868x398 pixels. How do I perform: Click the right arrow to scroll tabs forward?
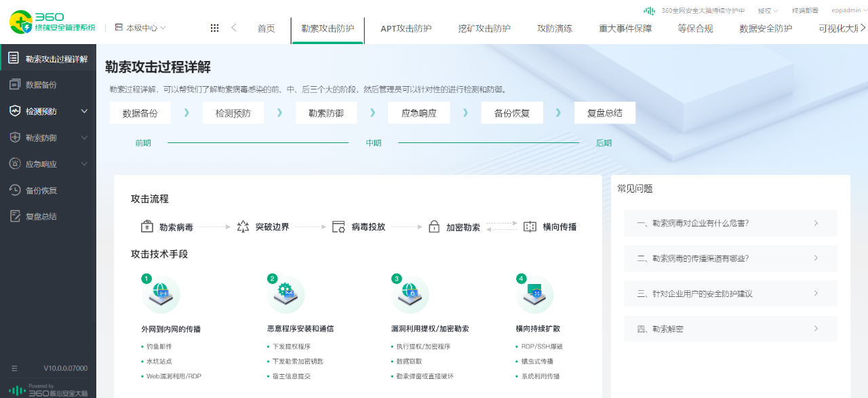tap(864, 28)
